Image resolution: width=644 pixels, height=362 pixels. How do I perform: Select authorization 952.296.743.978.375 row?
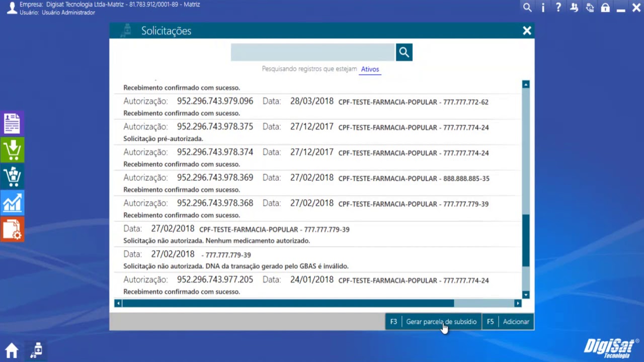317,132
